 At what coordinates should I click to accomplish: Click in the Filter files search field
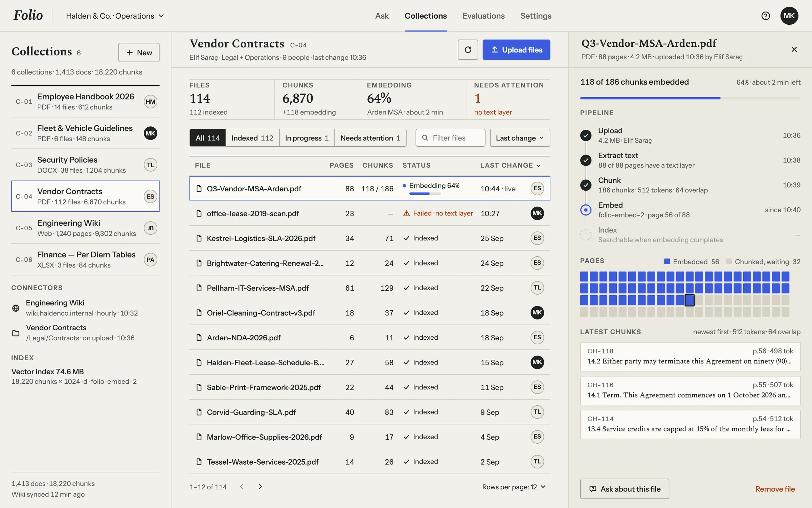[x=450, y=138]
